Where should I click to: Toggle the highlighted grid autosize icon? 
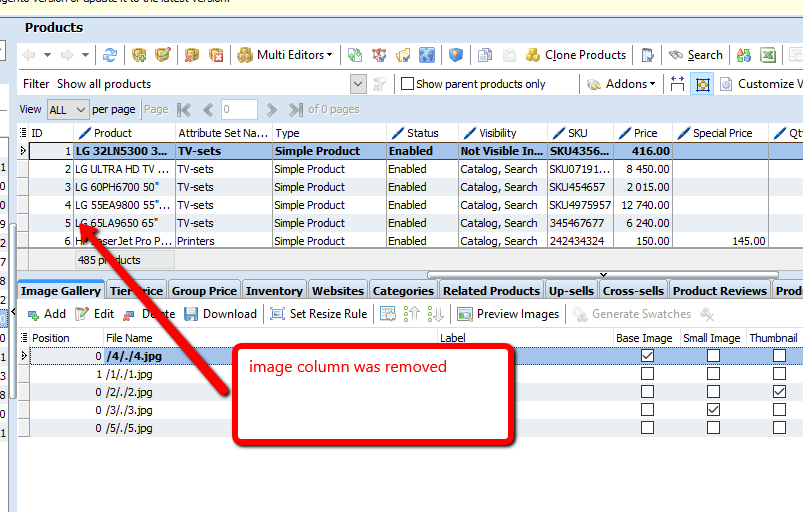[703, 83]
